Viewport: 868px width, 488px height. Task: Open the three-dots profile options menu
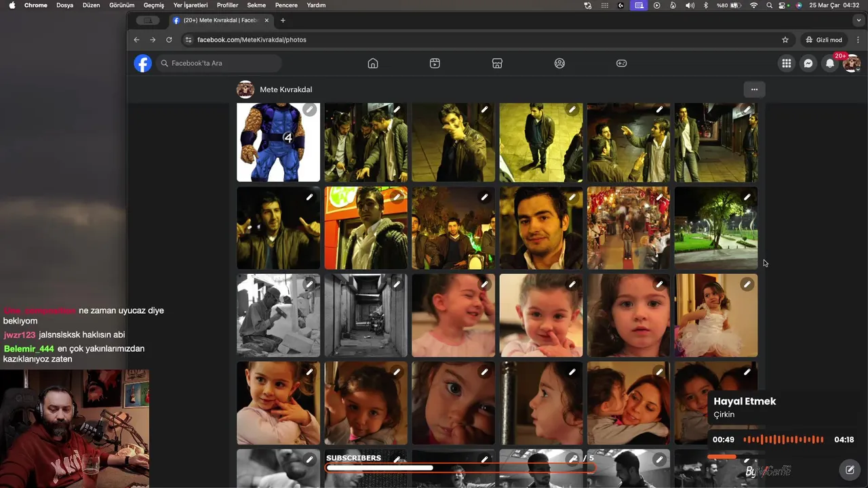[753, 89]
